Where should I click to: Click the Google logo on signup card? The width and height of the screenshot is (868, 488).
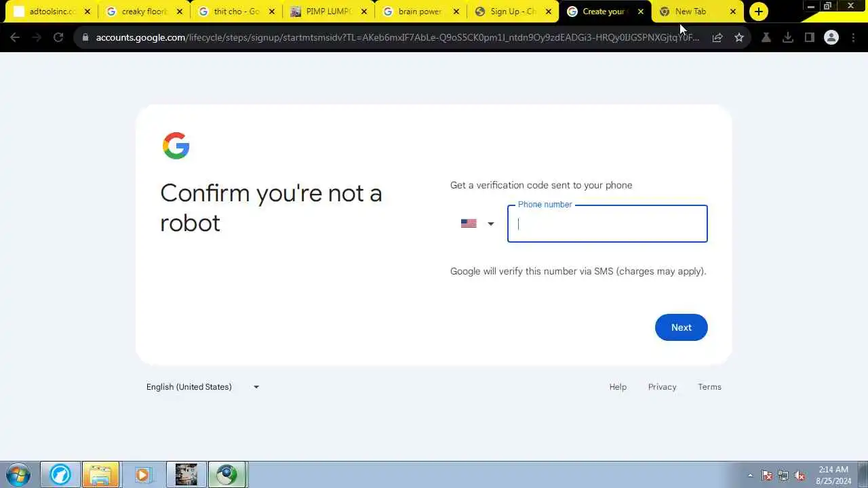[176, 146]
